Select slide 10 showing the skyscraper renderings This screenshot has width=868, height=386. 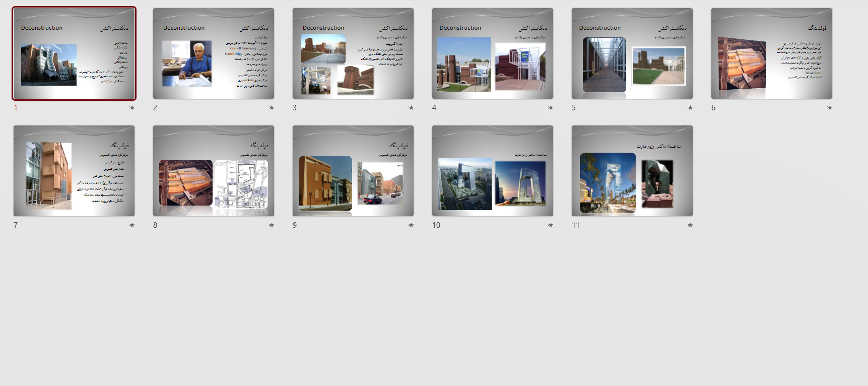click(493, 171)
